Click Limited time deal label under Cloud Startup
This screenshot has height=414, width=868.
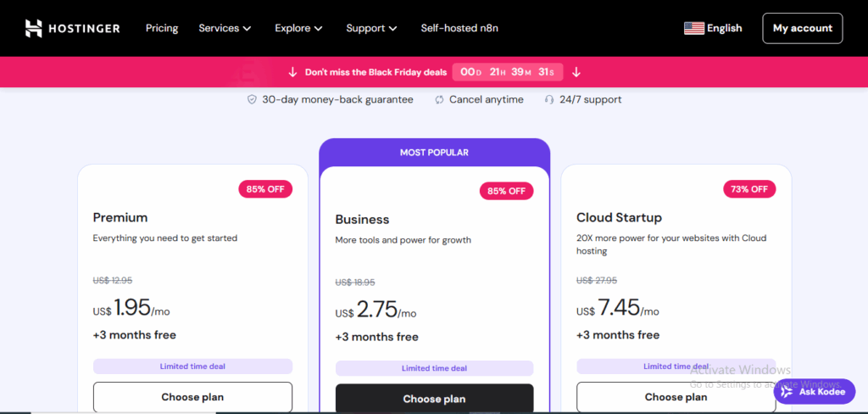676,366
